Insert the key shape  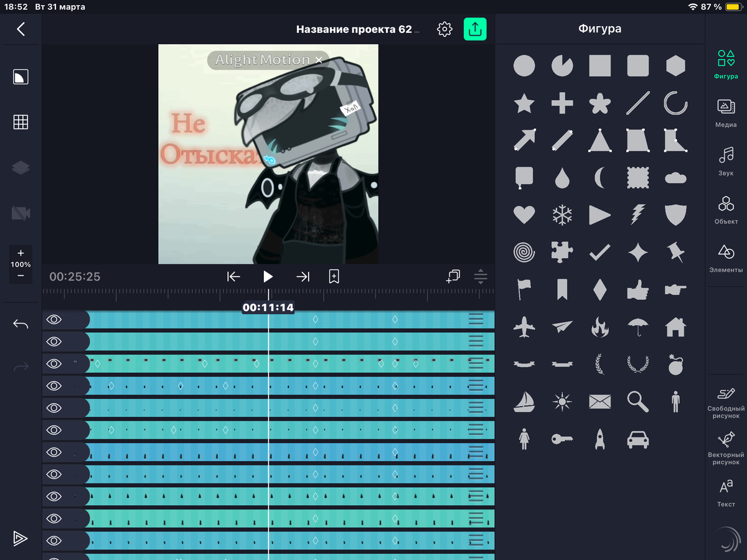pyautogui.click(x=562, y=439)
